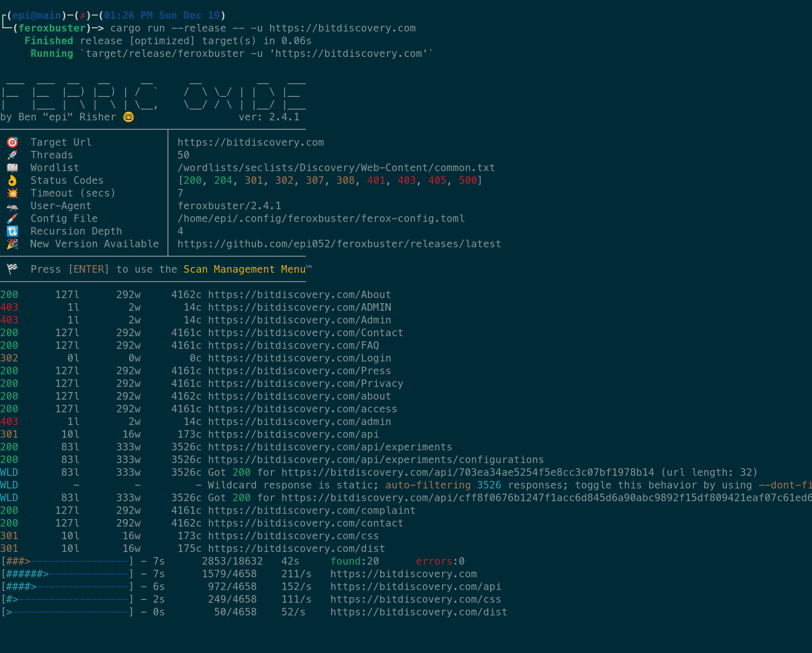812x653 pixels.
Task: Click the party popper beside New Version Available
Action: [12, 244]
